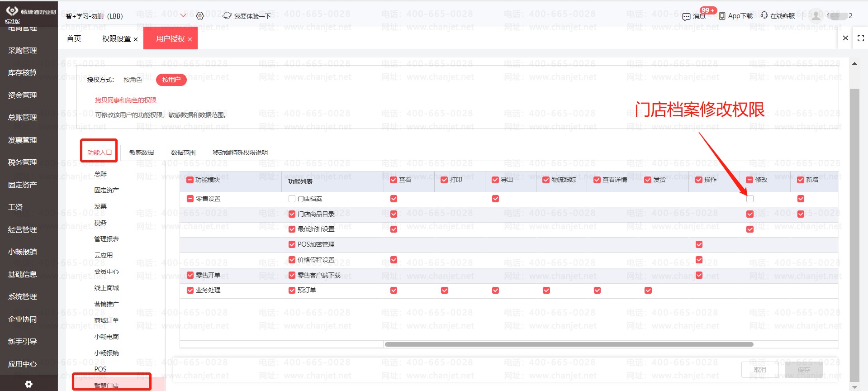Viewport: 868px width, 391px height.
Task: Toggle the 发货 column header checkbox
Action: (648, 180)
